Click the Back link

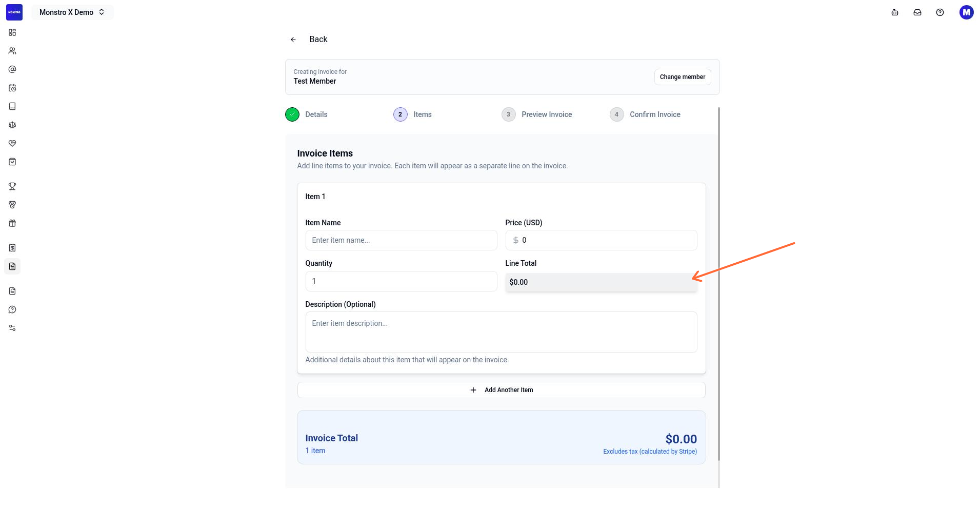click(x=318, y=40)
